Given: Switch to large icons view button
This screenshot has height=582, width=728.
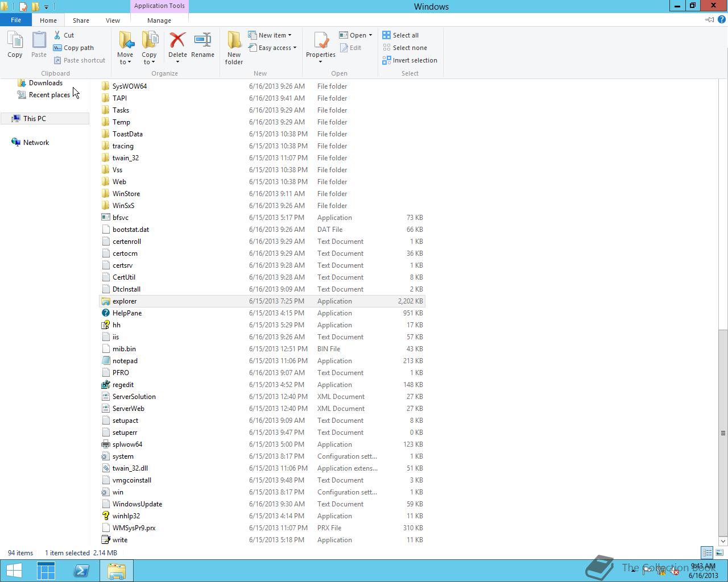Looking at the screenshot, I should 719,552.
